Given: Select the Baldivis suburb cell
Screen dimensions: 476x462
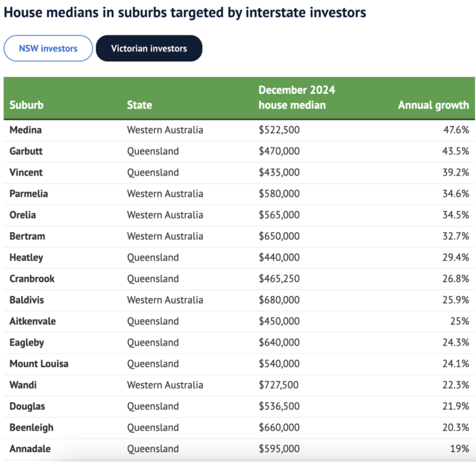Looking at the screenshot, I should pos(26,300).
